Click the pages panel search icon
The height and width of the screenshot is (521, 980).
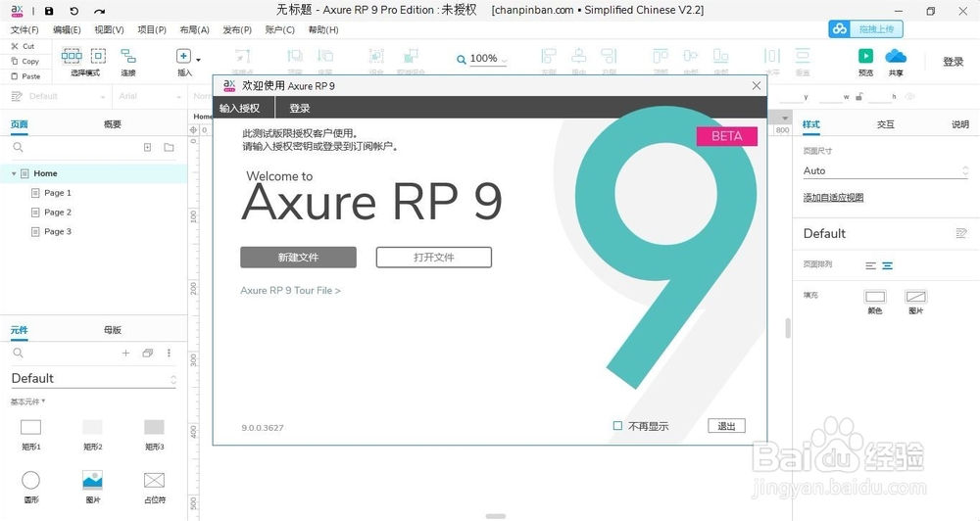click(x=18, y=148)
